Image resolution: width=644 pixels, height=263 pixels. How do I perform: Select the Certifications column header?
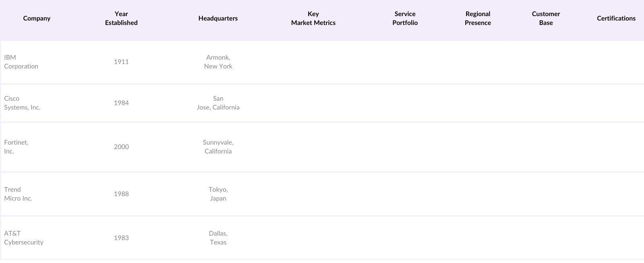pyautogui.click(x=616, y=19)
